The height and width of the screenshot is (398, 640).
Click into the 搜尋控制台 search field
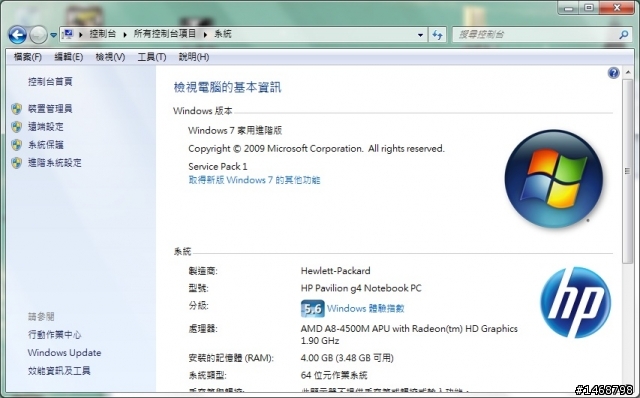pyautogui.click(x=536, y=35)
